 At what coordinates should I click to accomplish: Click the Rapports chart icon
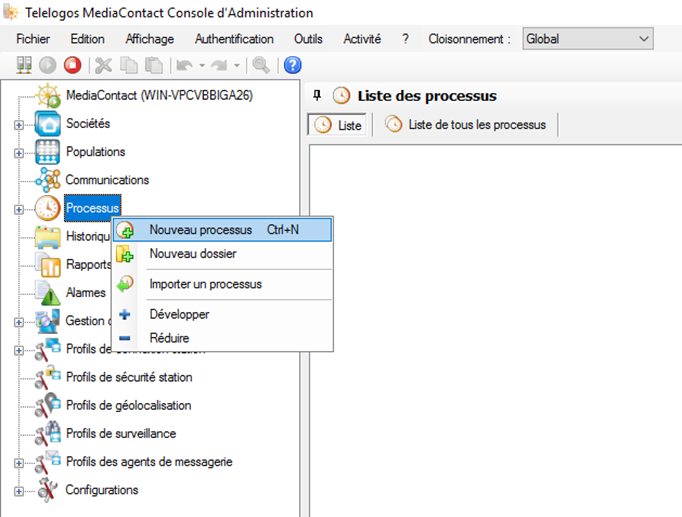click(x=48, y=264)
